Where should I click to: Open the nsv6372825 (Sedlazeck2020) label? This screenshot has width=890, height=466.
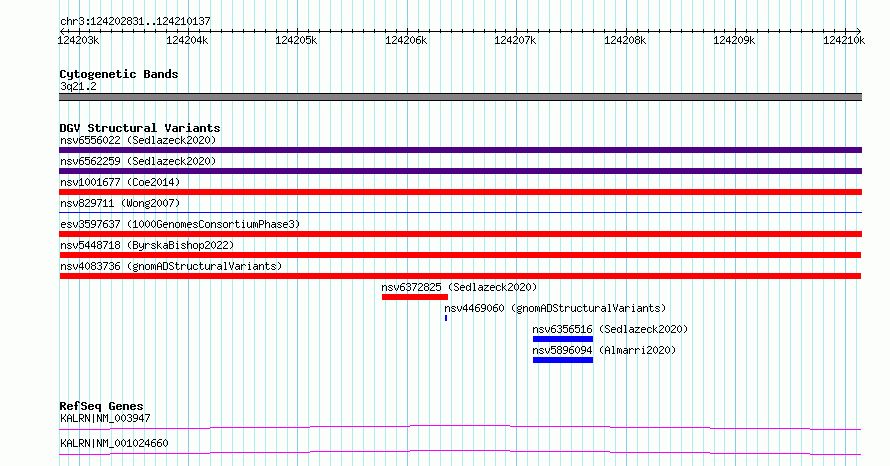click(459, 287)
